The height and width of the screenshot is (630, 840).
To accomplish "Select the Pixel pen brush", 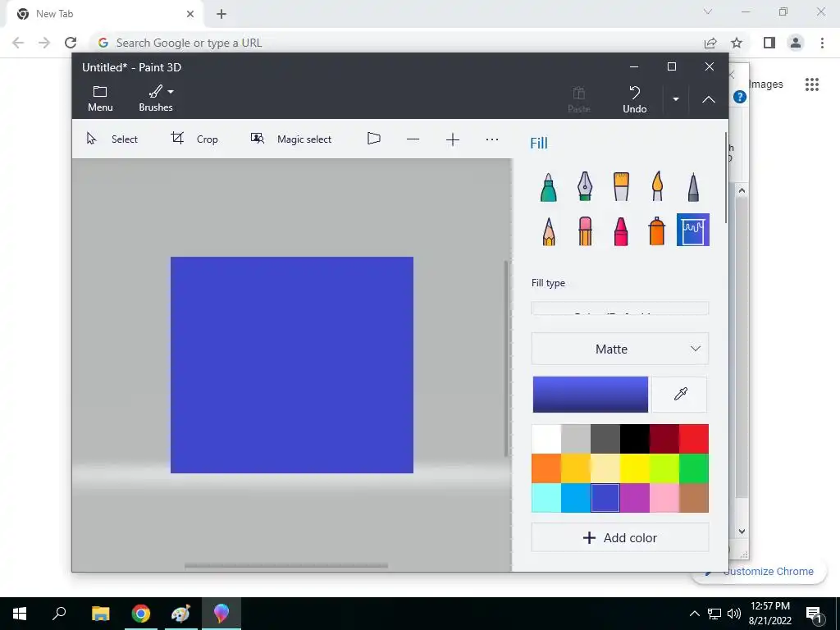I will click(x=693, y=187).
